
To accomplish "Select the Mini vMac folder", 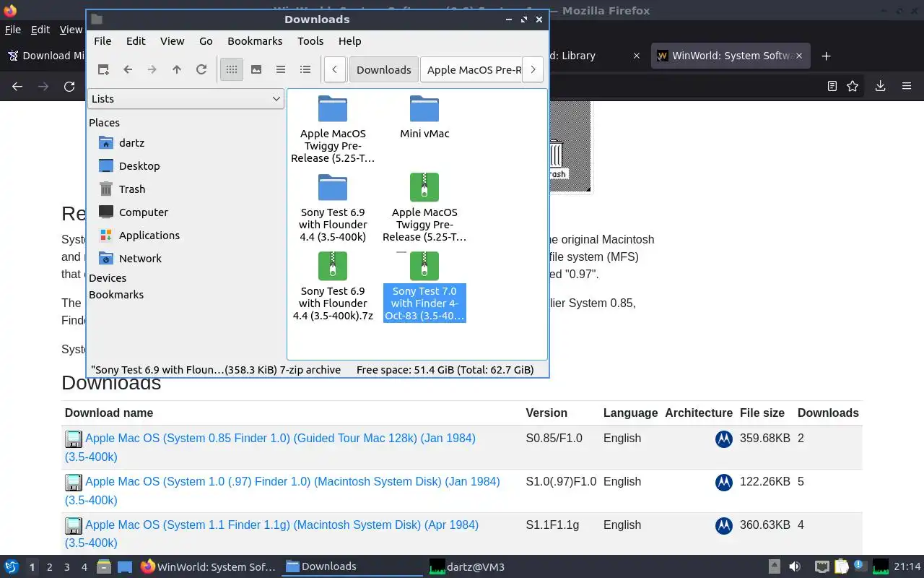I will [x=424, y=117].
